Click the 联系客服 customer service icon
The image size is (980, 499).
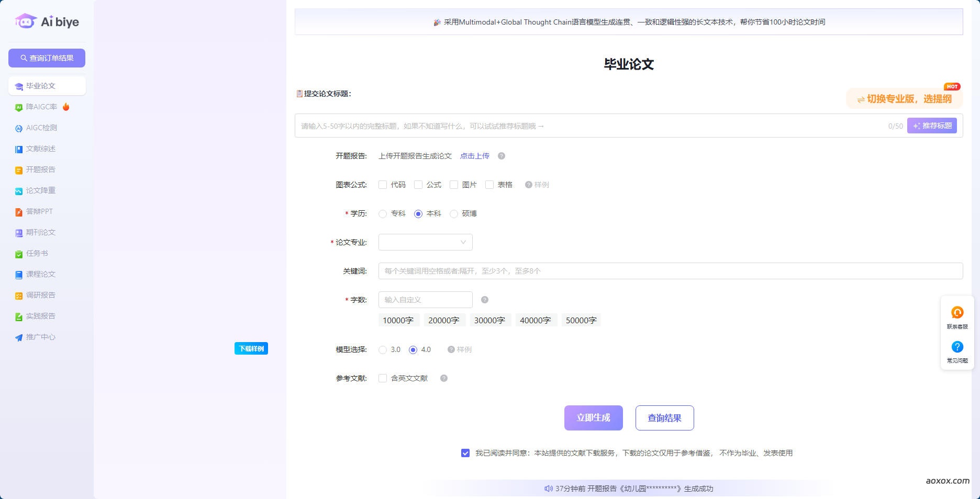957,313
